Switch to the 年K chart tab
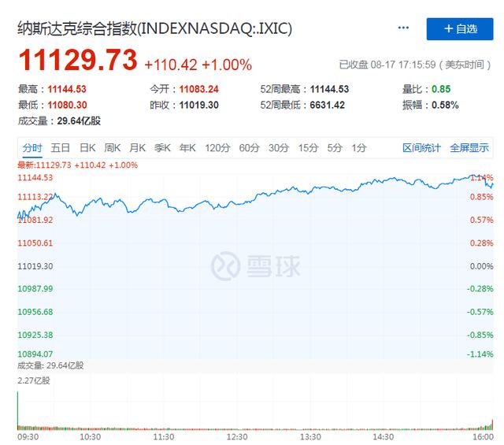This screenshot has width=504, height=445. [187, 148]
